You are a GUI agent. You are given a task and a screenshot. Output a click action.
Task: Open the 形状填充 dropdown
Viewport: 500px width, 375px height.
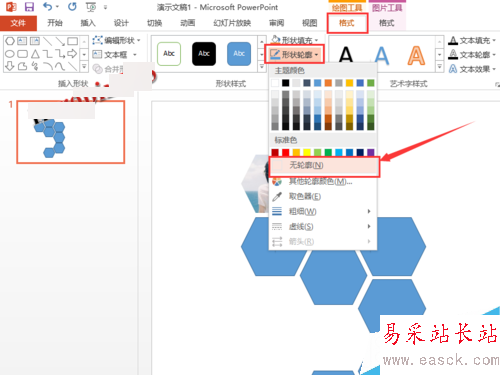(295, 40)
